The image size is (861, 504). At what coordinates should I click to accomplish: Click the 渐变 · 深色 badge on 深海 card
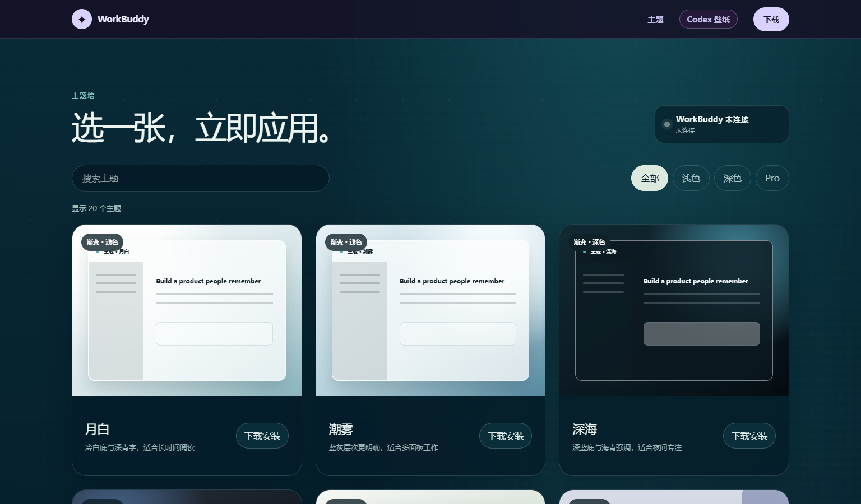coord(589,242)
